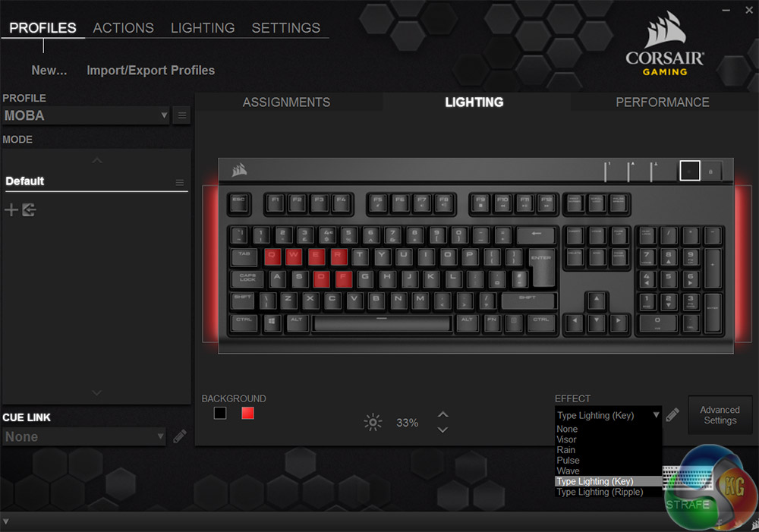This screenshot has height=532, width=759.
Task: Open Advanced Settings
Action: (720, 415)
